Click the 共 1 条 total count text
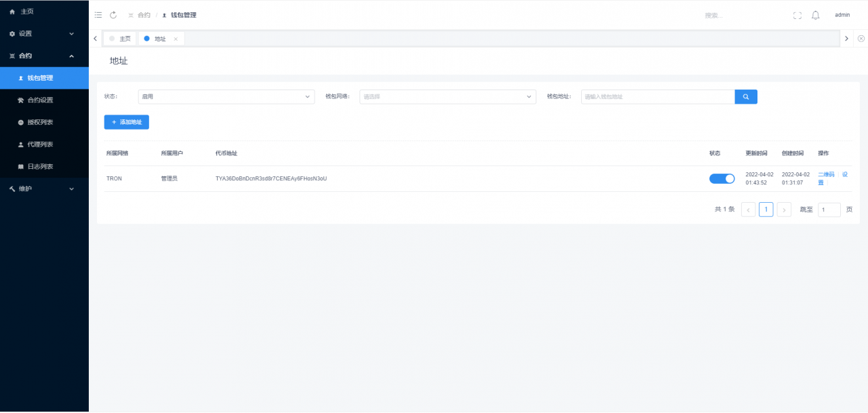Image resolution: width=868 pixels, height=413 pixels. point(725,210)
